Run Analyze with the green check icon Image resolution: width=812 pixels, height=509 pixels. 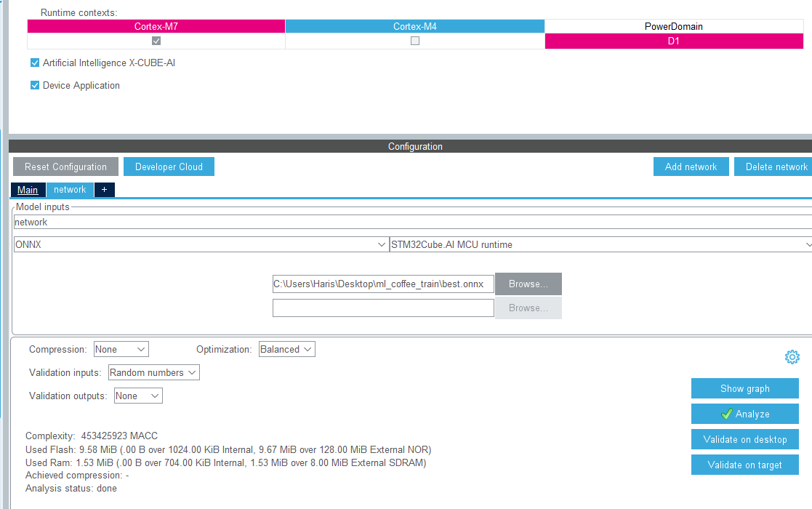744,414
